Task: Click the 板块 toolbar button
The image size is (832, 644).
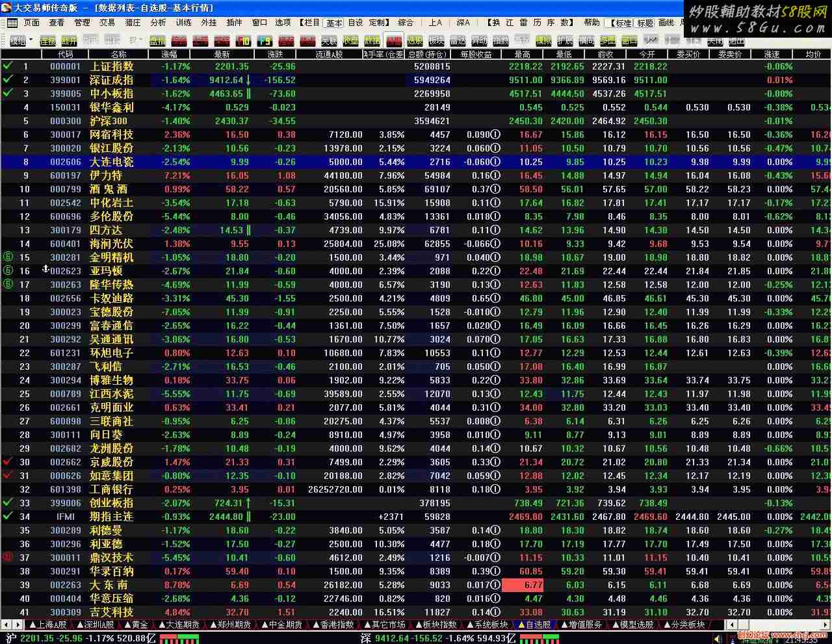Action: point(436,41)
